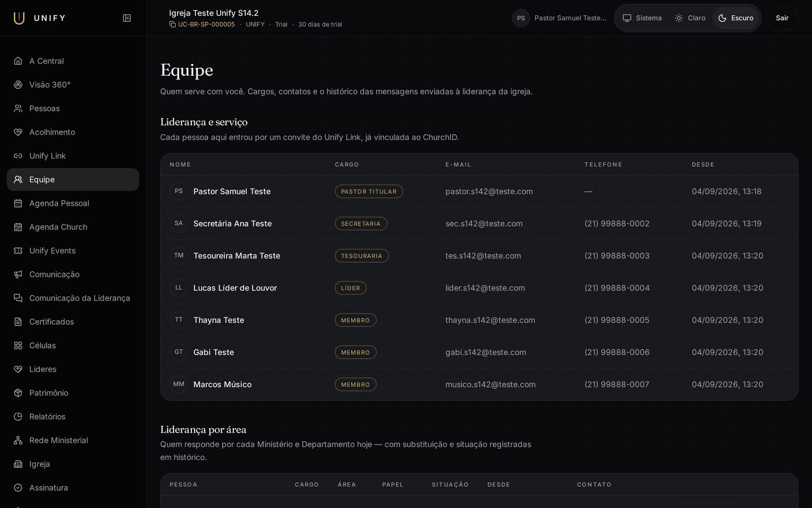The width and height of the screenshot is (812, 508).
Task: Click the PASTOR TITULAR badge
Action: pyautogui.click(x=369, y=192)
